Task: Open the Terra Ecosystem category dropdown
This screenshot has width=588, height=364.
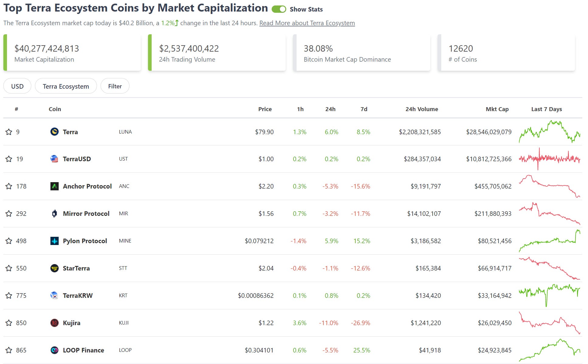Action: click(x=66, y=86)
